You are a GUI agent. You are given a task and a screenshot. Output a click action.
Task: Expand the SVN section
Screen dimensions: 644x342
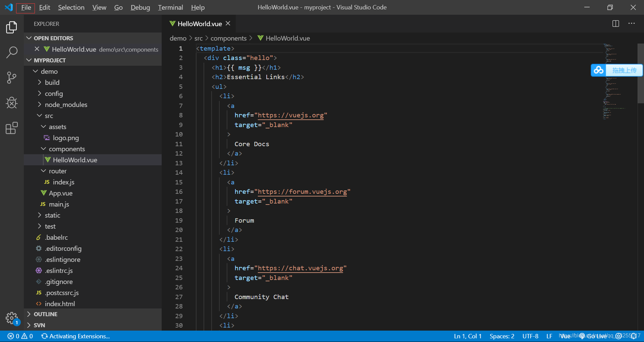(93, 325)
